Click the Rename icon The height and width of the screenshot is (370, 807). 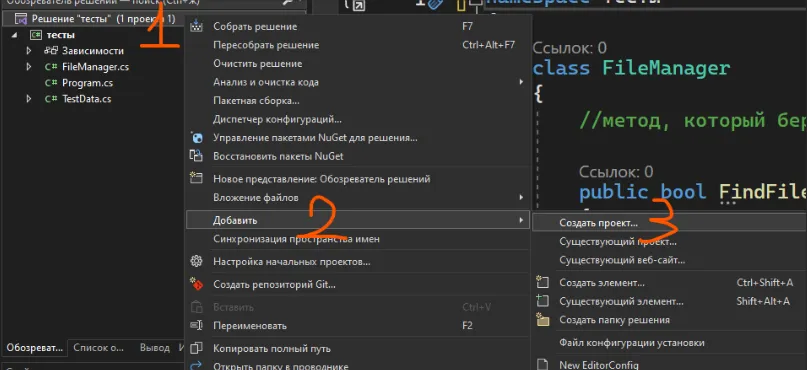196,326
